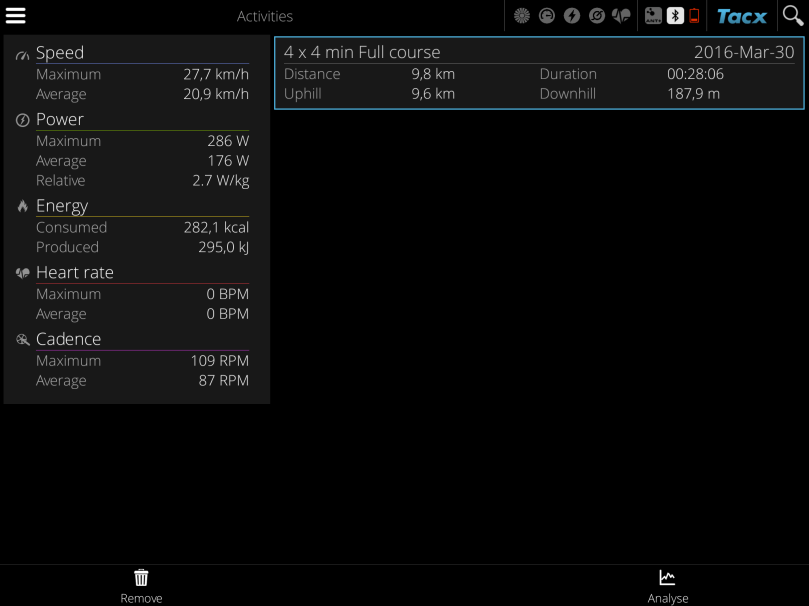The image size is (809, 606).
Task: Click the ANT+ connection icon
Action: point(654,16)
